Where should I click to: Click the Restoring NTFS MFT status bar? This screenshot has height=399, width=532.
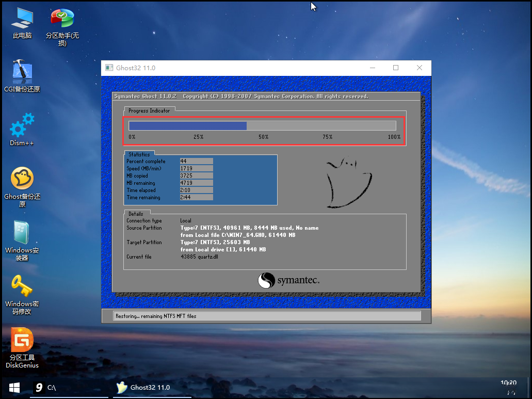[x=267, y=316]
